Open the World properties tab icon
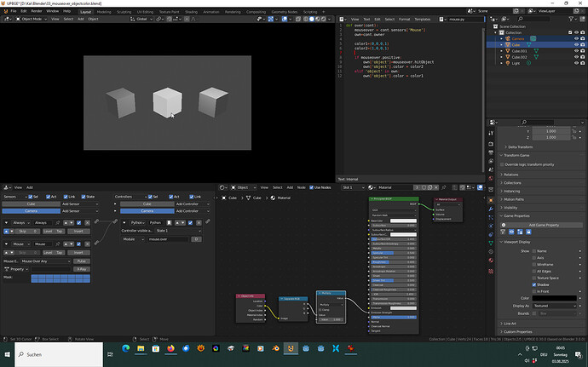This screenshot has width=588, height=367. [x=491, y=179]
